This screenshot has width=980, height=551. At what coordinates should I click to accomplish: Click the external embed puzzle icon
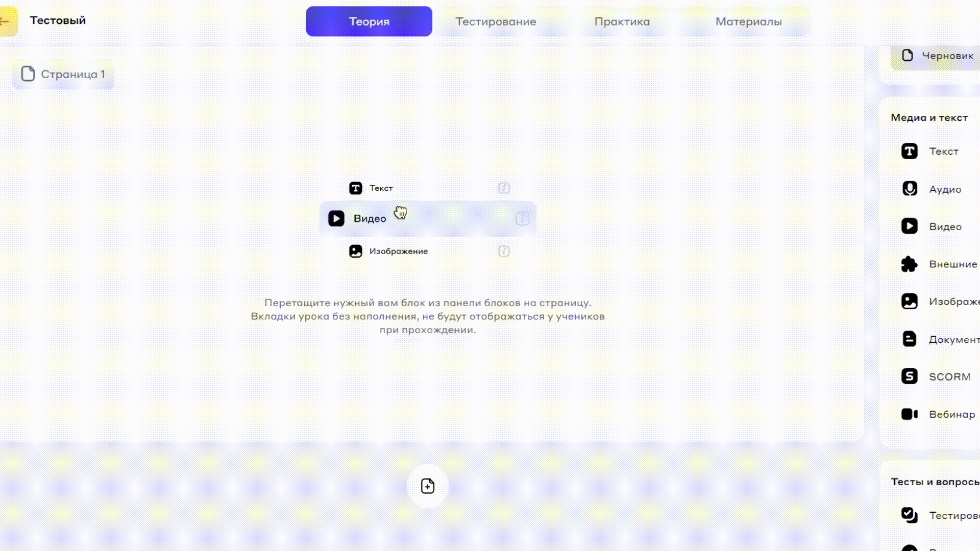(x=909, y=264)
